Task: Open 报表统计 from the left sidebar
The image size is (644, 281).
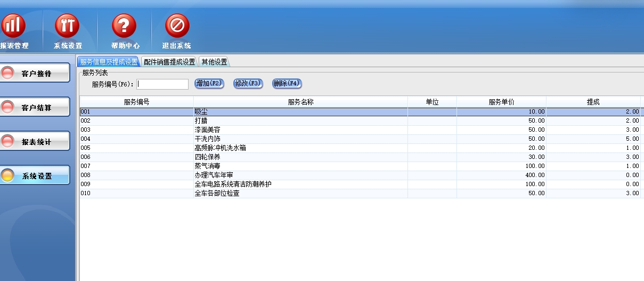Action: [x=35, y=141]
